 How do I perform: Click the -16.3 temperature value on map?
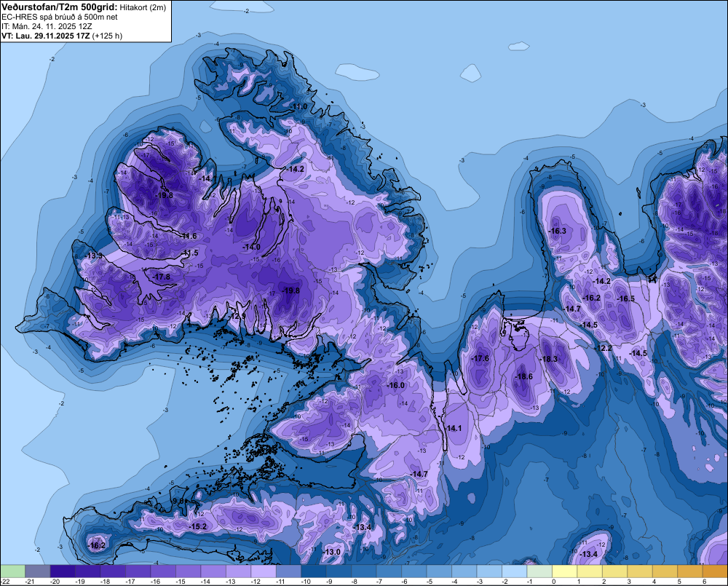pyautogui.click(x=557, y=231)
